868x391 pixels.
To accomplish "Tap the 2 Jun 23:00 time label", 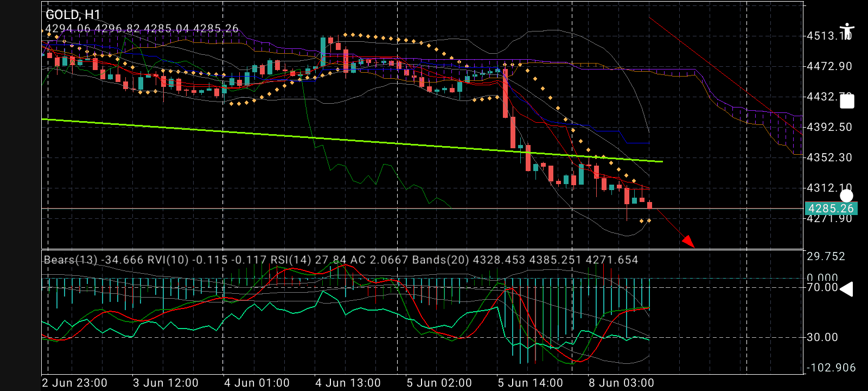I will (x=75, y=383).
